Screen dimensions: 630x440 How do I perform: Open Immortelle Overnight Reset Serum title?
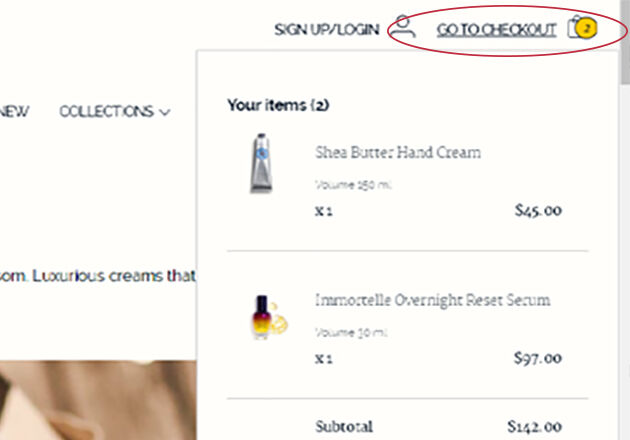point(432,301)
